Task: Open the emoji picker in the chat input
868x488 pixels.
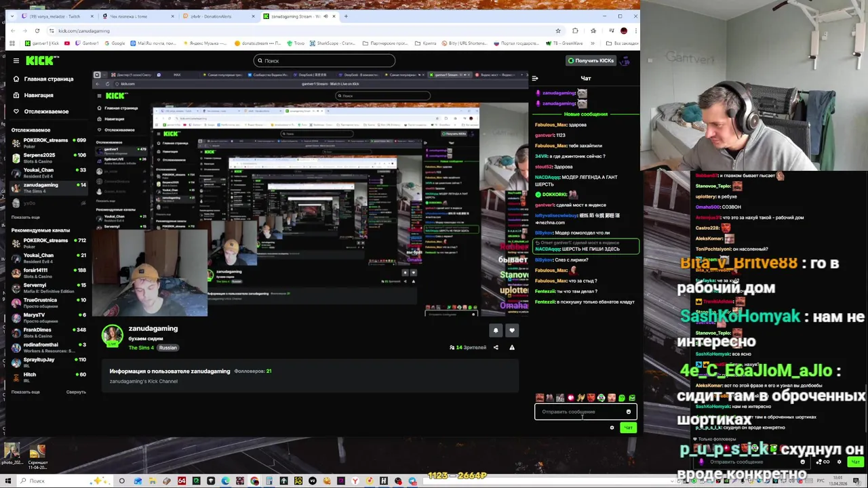Action: [x=629, y=411]
